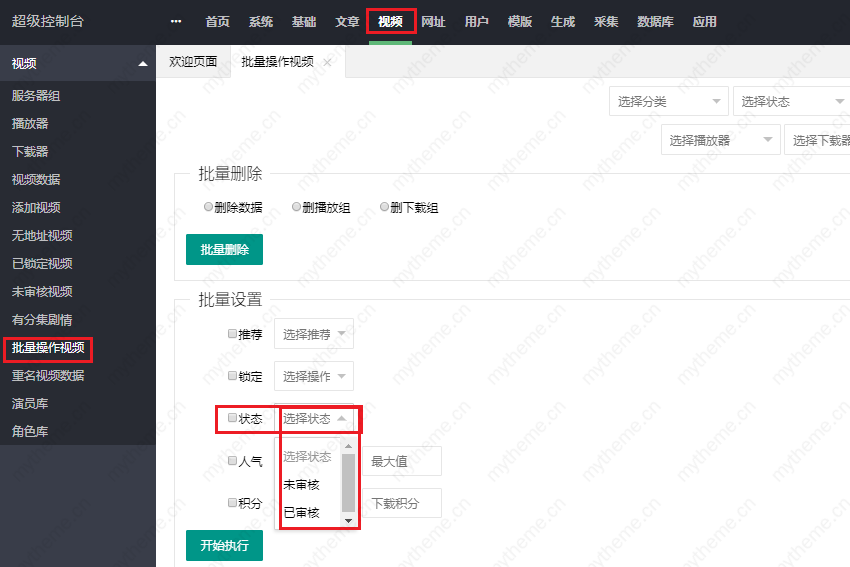850x567 pixels.
Task: Collapse the 视频 sidebar section arrow
Action: click(142, 64)
